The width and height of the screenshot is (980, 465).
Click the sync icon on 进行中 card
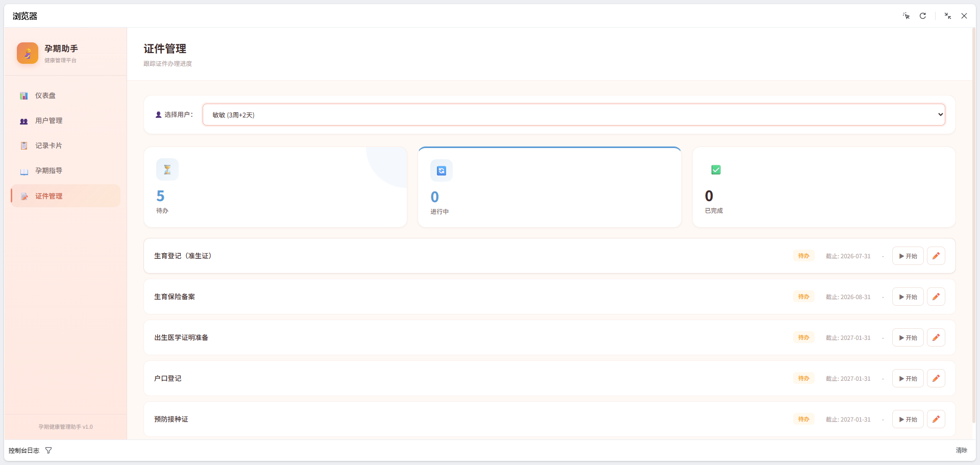point(442,170)
